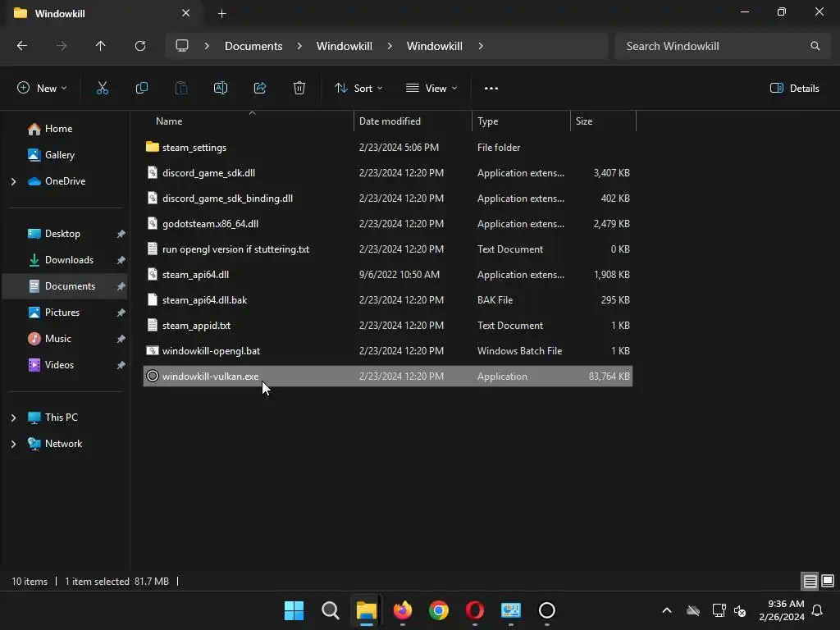
Task: Select windowkill-vulkan.exe application
Action: click(388, 376)
